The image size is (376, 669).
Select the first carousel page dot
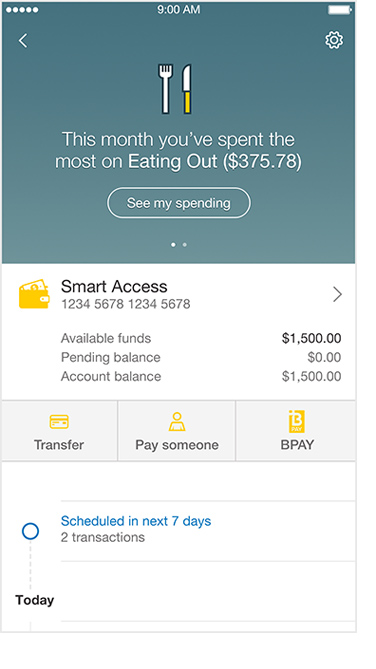coord(173,244)
